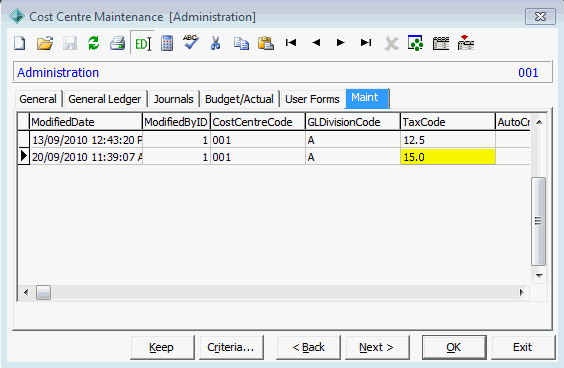
Task: Jump to the last record
Action: click(x=366, y=43)
